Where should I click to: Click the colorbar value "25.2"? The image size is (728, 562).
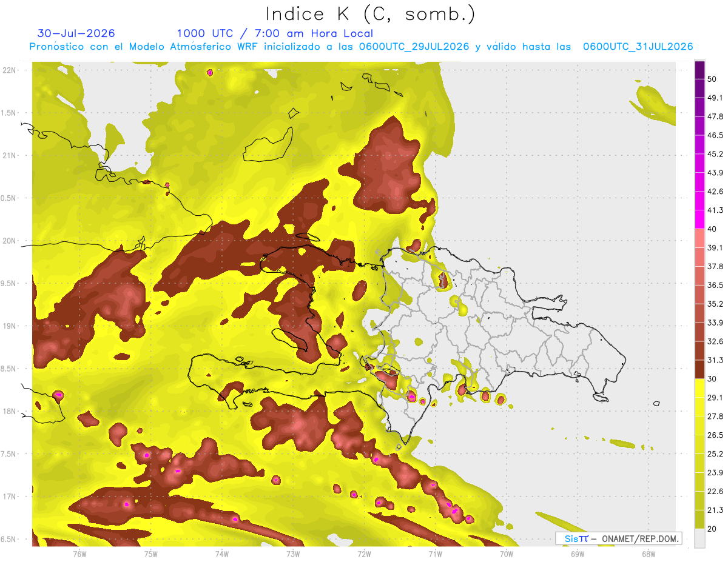coord(715,454)
